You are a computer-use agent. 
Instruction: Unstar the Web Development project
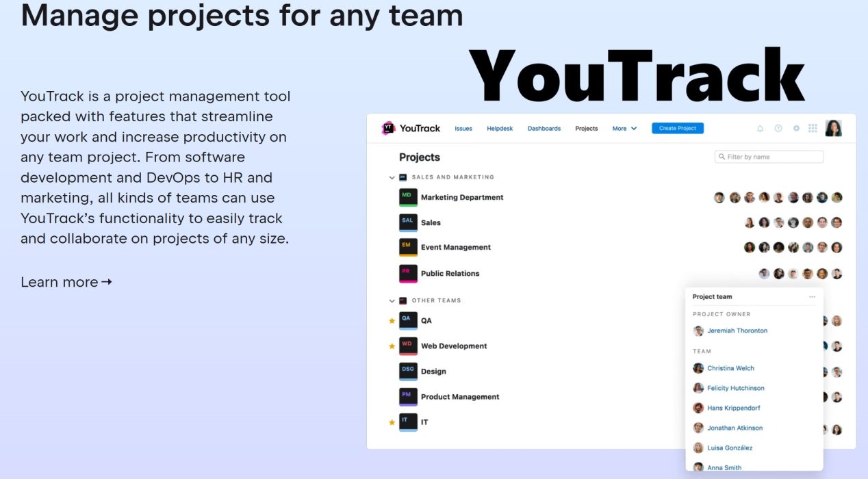pyautogui.click(x=391, y=346)
